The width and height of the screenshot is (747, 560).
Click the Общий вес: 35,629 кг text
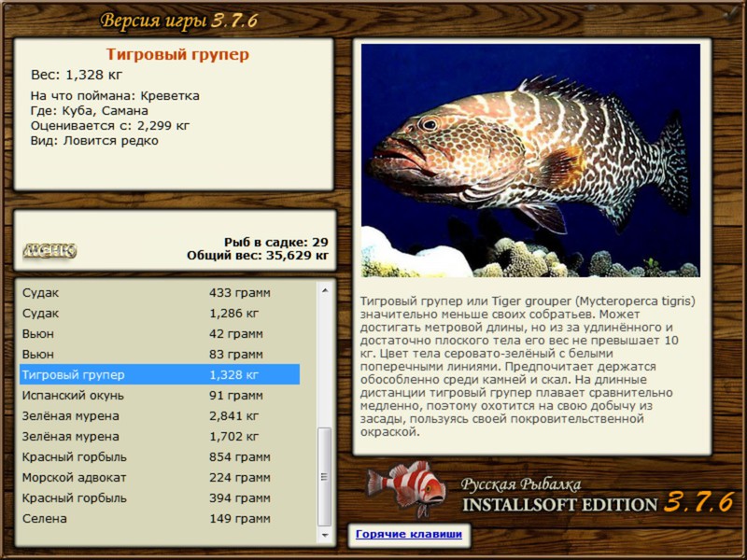click(x=258, y=255)
